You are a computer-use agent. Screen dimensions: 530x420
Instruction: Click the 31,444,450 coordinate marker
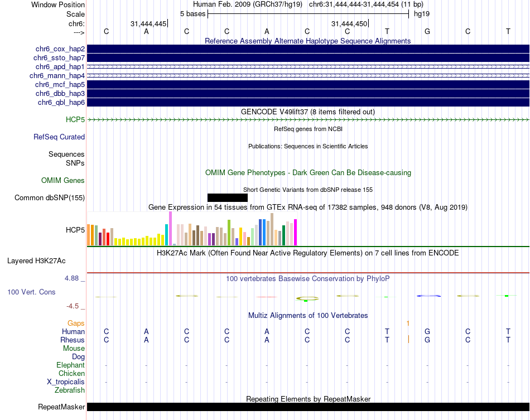(x=350, y=23)
